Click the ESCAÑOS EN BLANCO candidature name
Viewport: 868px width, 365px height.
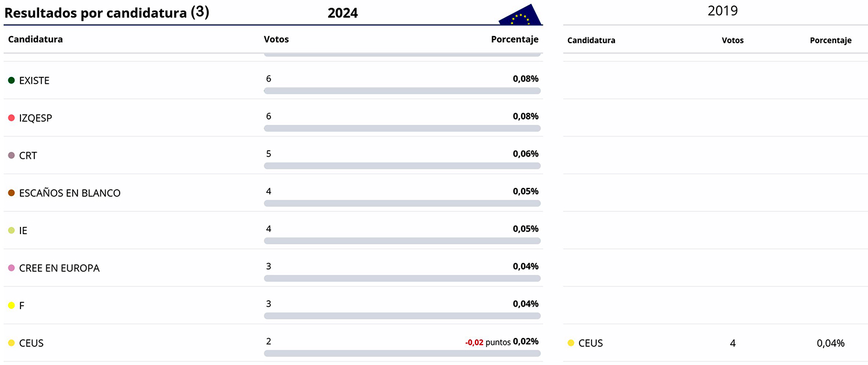[x=70, y=193]
